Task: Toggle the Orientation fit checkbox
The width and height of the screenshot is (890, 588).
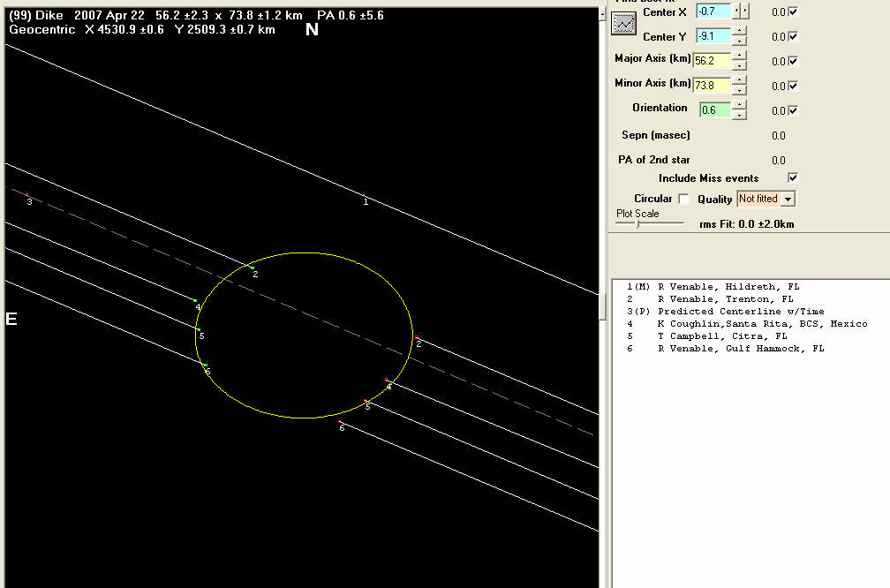Action: coord(794,110)
